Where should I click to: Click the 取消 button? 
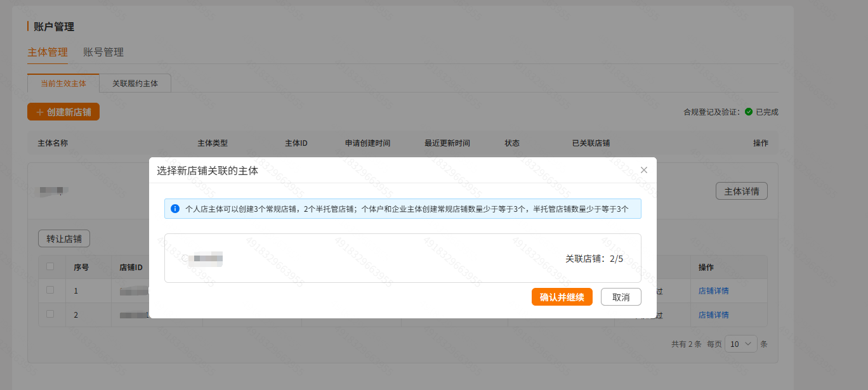621,297
